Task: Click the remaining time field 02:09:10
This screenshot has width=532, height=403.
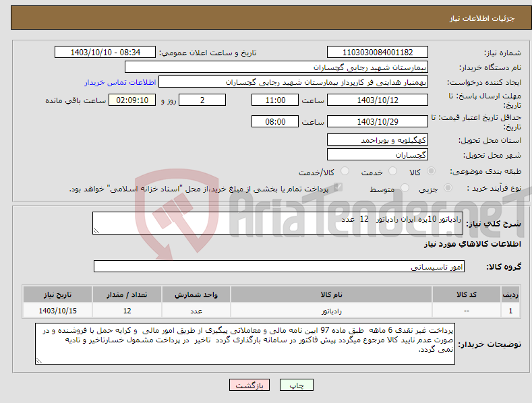Action: click(132, 100)
